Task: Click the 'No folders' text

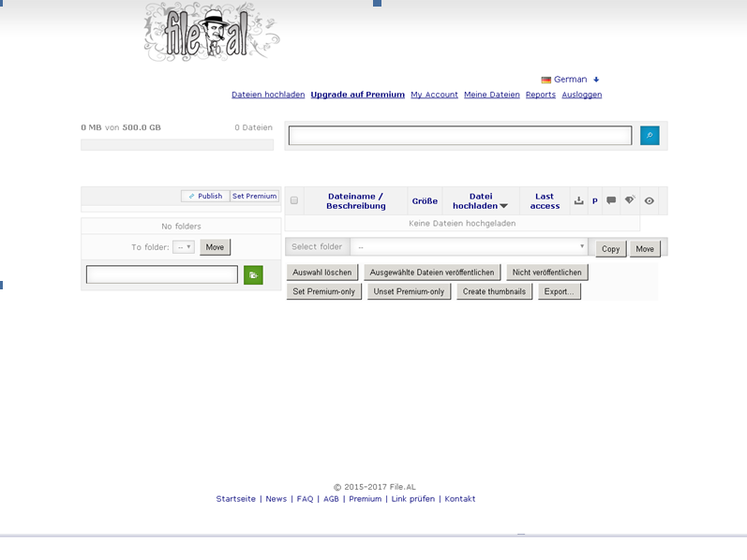Action: (x=181, y=227)
